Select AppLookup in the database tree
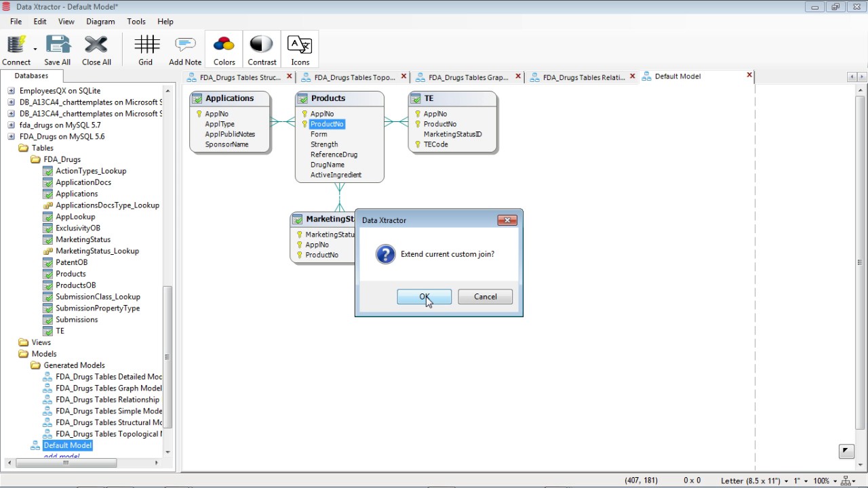 point(75,217)
